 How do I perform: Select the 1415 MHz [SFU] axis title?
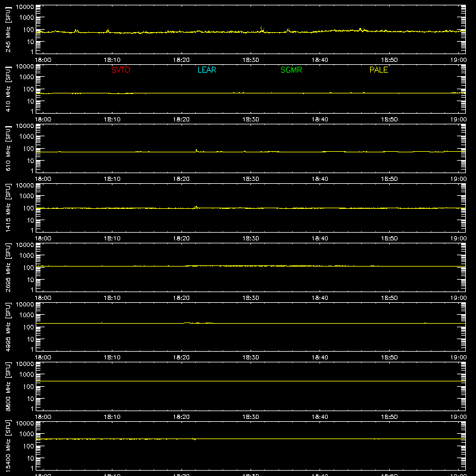pyautogui.click(x=8, y=208)
